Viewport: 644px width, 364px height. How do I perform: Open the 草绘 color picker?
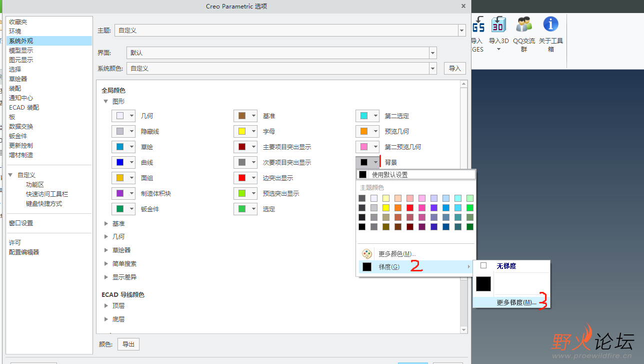(123, 147)
